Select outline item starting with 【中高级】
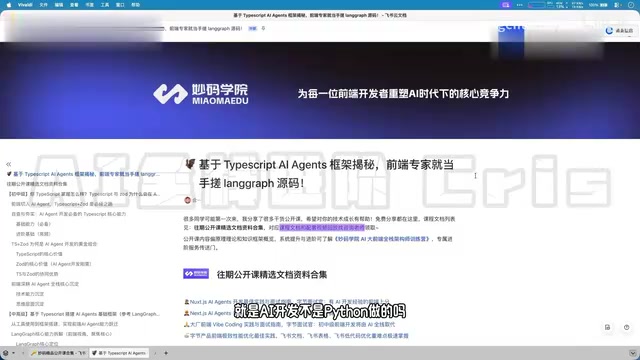 click(84, 314)
